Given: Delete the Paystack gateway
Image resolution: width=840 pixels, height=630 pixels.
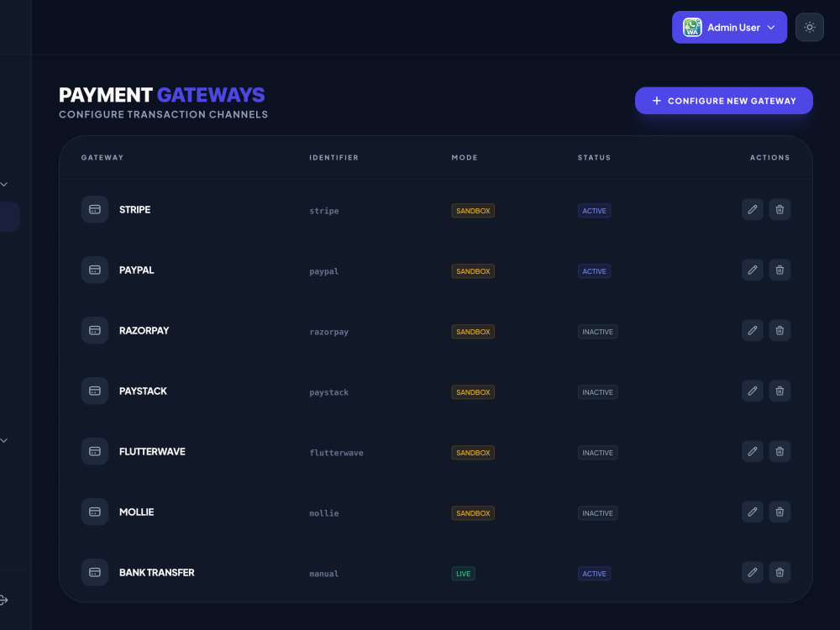Looking at the screenshot, I should pyautogui.click(x=780, y=391).
